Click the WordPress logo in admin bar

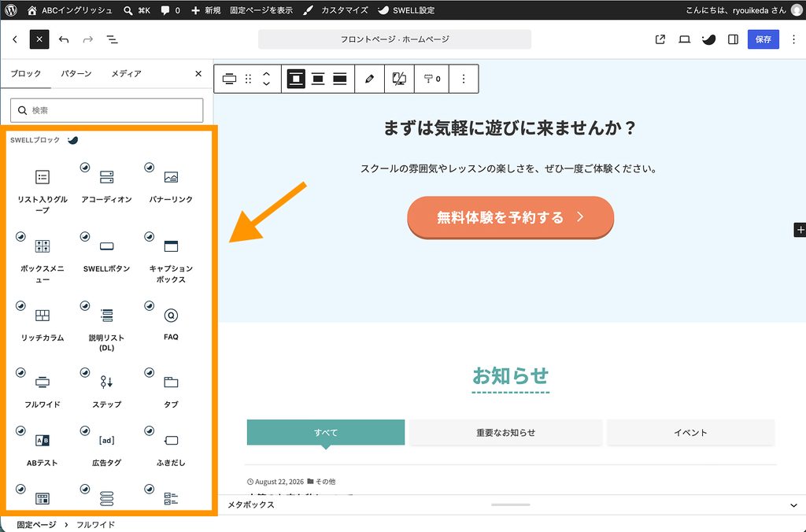pyautogui.click(x=11, y=9)
